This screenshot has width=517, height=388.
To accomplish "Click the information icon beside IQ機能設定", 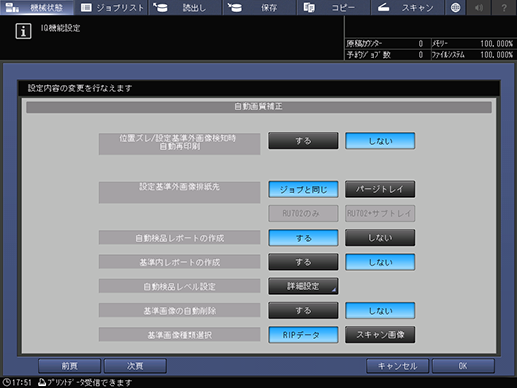I will point(23,31).
